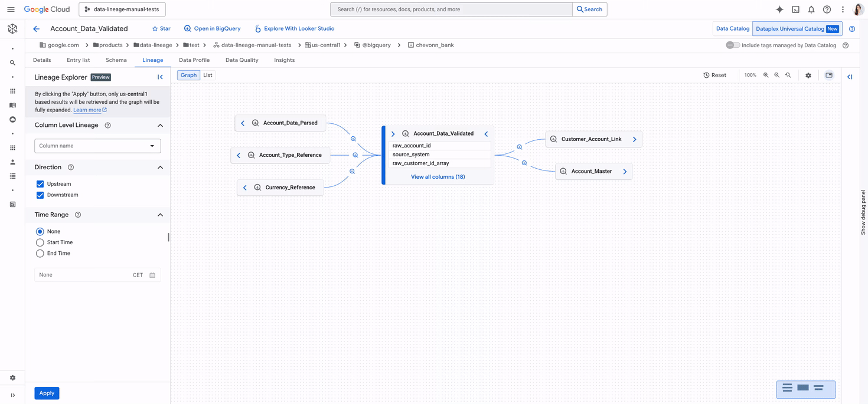Open Cloud Shell terminal icon
The height and width of the screenshot is (404, 868).
click(x=795, y=9)
